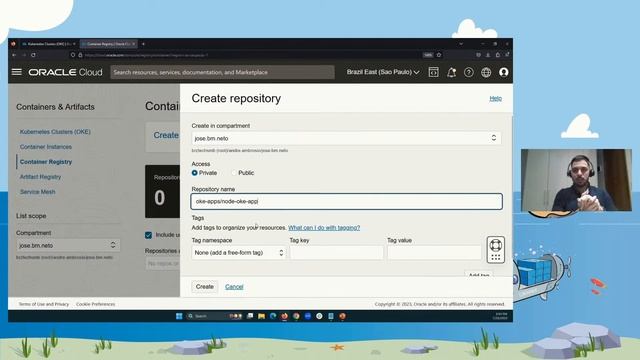Open Firefox from the taskbar

(284, 316)
